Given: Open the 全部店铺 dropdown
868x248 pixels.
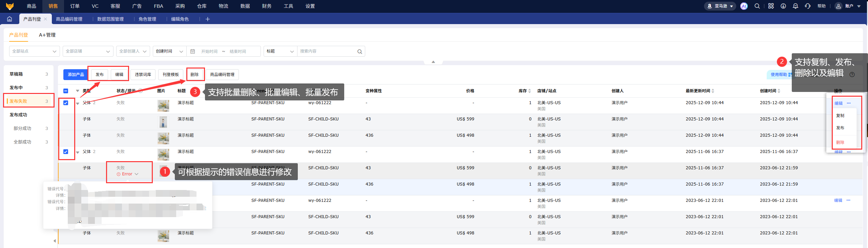Looking at the screenshot, I should 88,51.
